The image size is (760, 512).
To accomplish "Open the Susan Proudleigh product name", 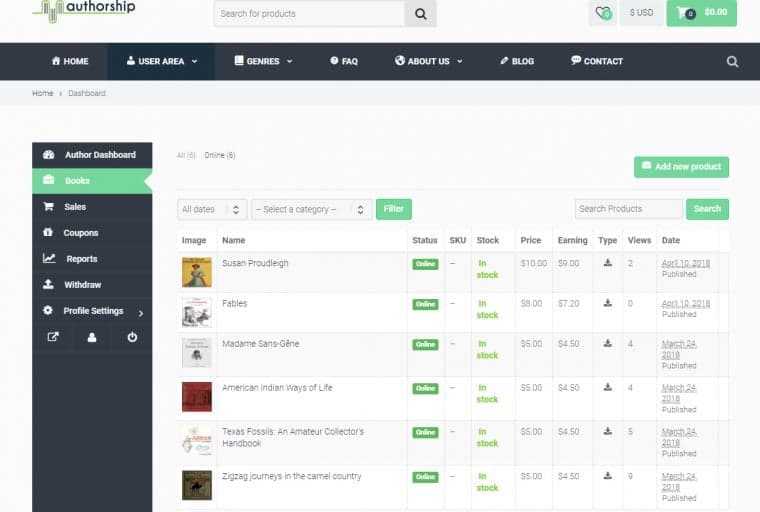I will [x=255, y=263].
